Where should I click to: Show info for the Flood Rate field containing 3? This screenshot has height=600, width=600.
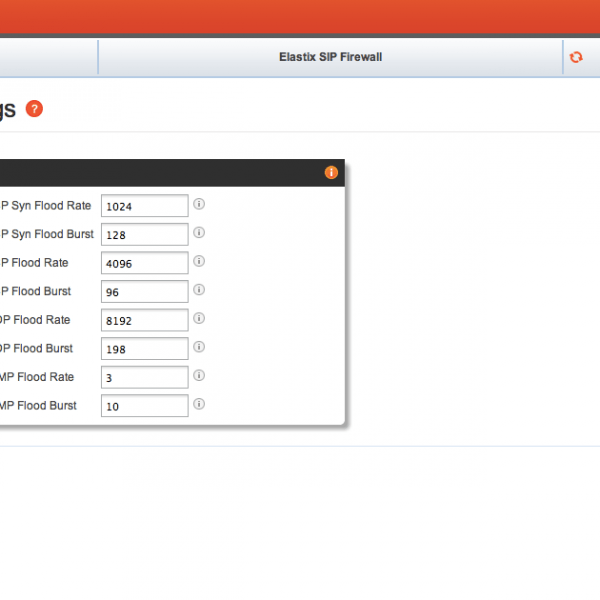click(x=199, y=376)
